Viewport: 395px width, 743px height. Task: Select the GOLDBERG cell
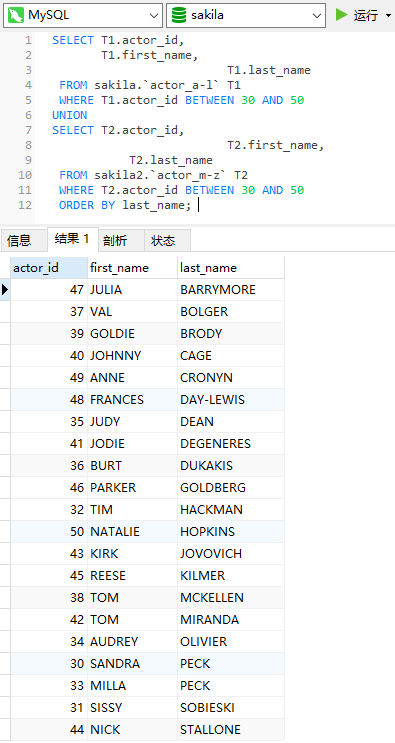(231, 488)
